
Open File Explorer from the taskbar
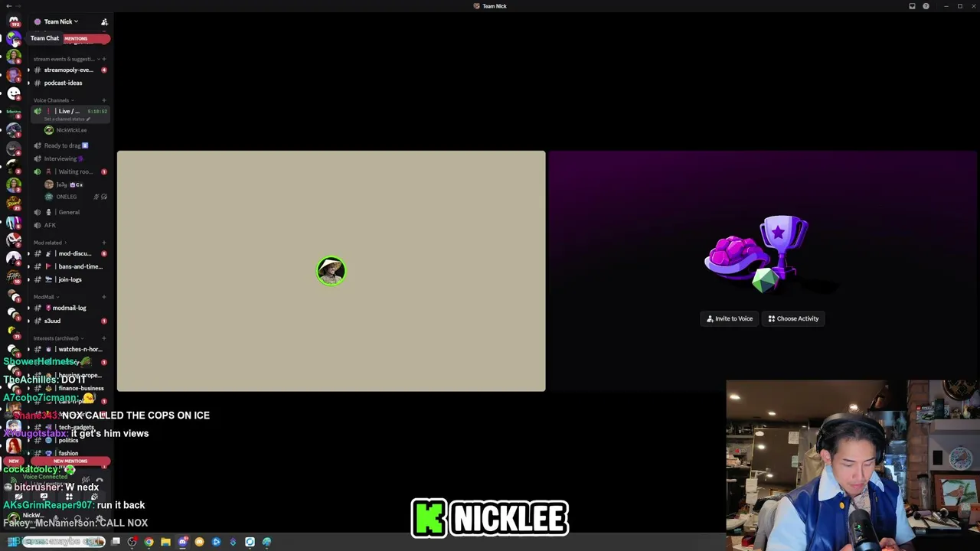tap(165, 543)
